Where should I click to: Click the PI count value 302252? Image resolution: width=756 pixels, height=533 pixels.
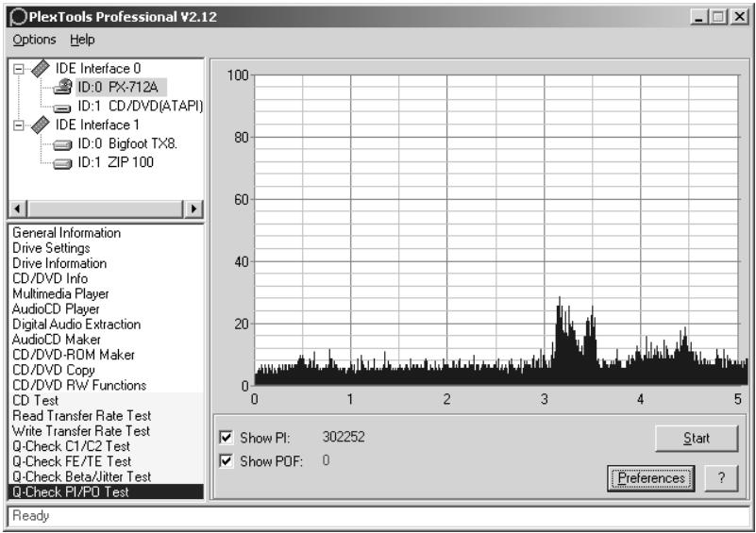344,437
